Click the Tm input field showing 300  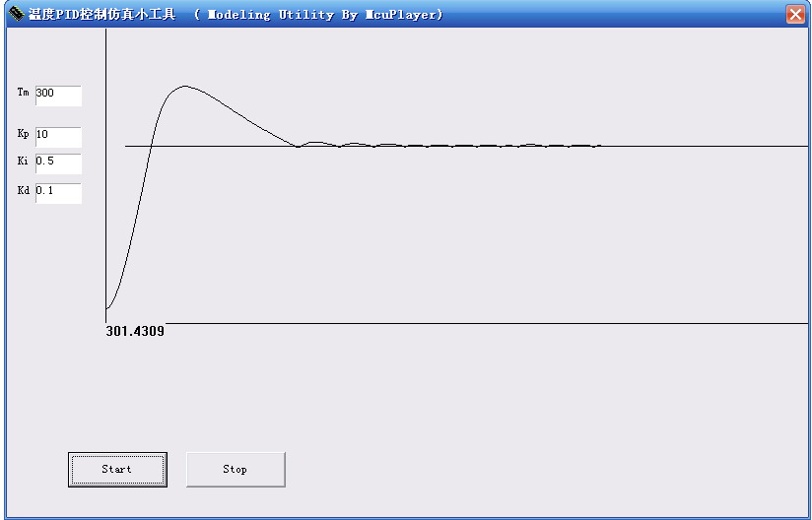pyautogui.click(x=58, y=95)
